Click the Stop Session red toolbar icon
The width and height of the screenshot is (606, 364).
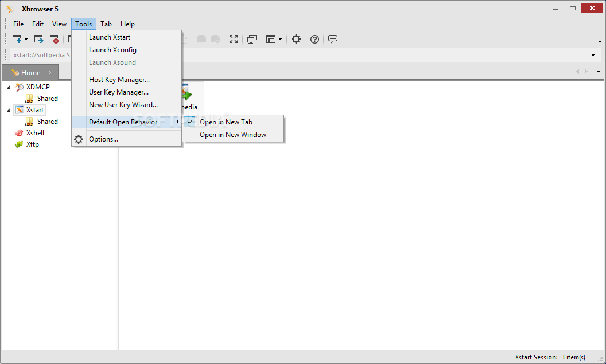click(x=54, y=39)
